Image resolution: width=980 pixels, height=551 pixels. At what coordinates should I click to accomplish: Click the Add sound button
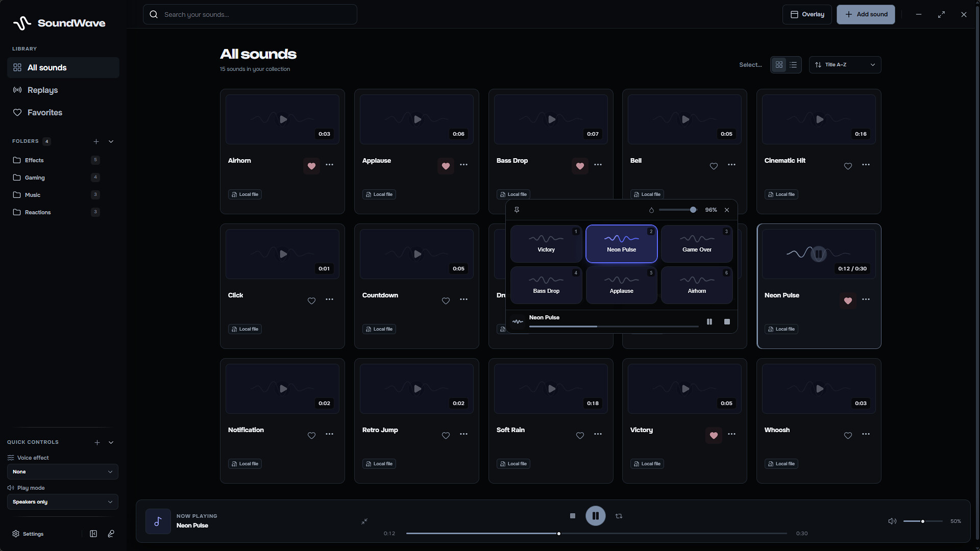(x=866, y=14)
